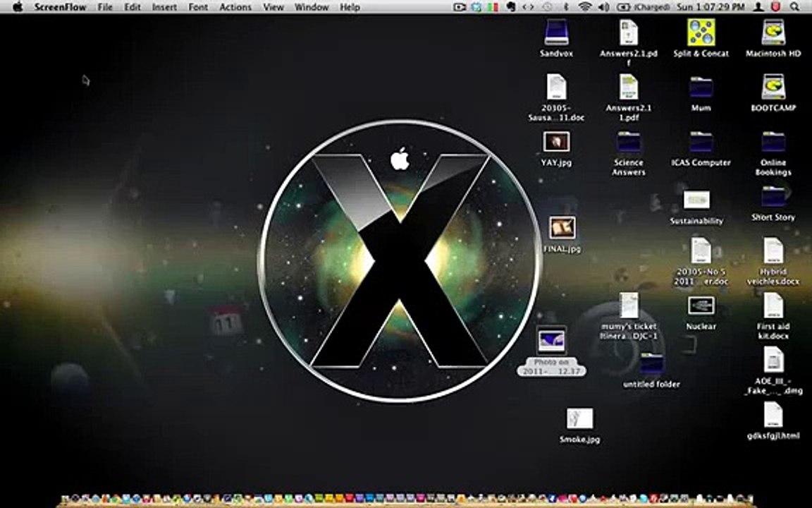Select the Short Story folder
Screen dimensions: 812x508
tap(773, 197)
